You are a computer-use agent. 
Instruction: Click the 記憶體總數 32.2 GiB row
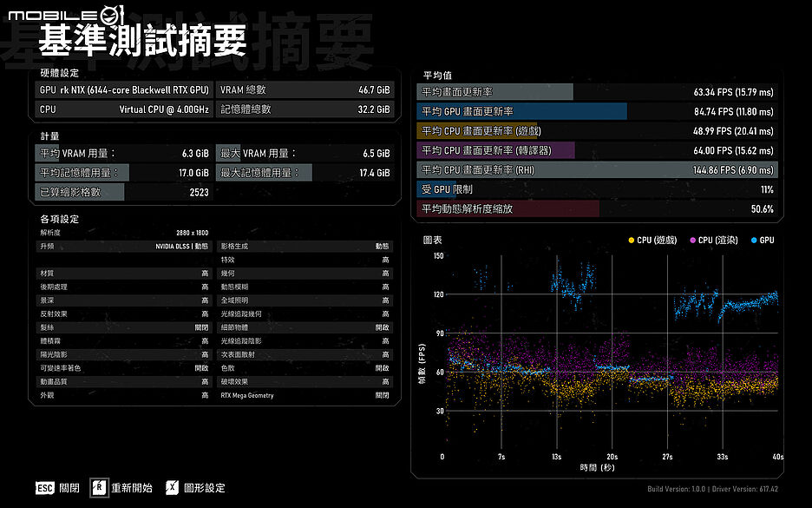[x=305, y=109]
